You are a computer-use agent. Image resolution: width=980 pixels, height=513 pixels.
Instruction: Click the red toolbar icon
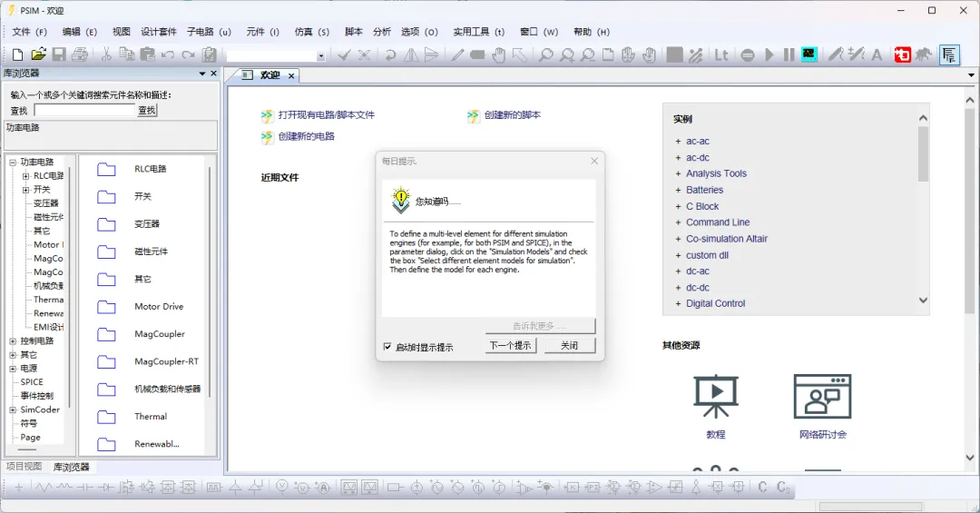coord(903,55)
